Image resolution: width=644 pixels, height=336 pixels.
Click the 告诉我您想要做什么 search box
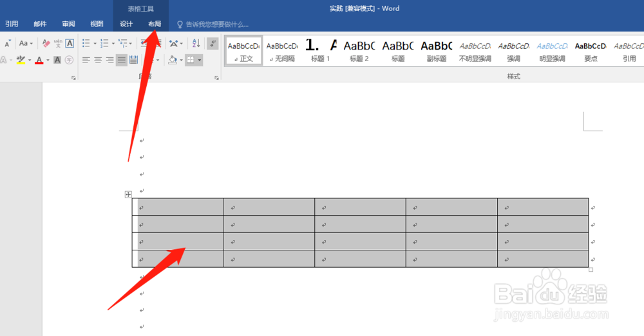[x=217, y=24]
